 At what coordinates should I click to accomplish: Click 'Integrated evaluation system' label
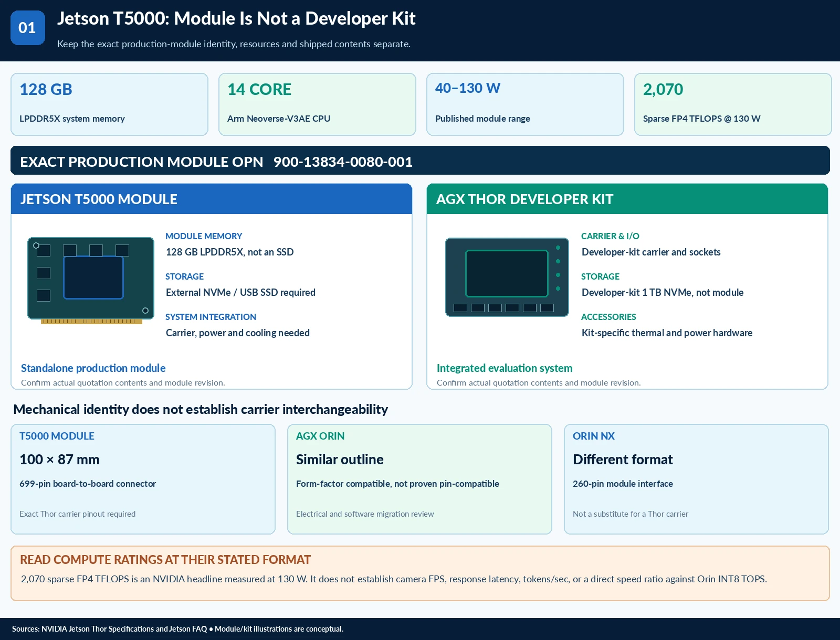click(x=505, y=368)
